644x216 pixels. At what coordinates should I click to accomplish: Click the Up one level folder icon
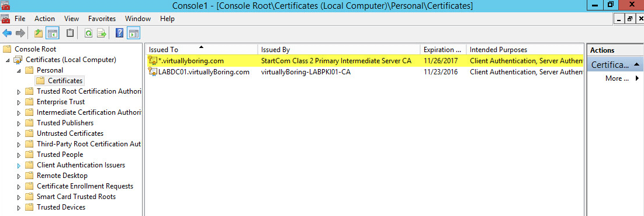39,33
